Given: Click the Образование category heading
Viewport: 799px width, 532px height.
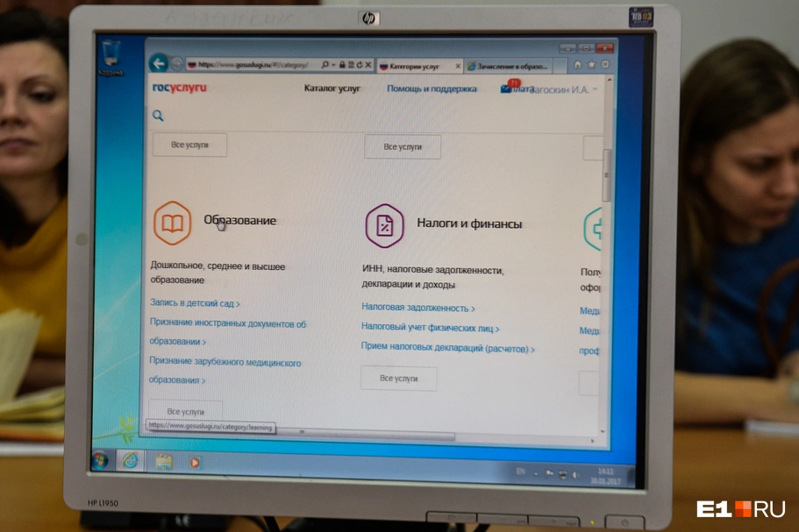Looking at the screenshot, I should point(240,221).
